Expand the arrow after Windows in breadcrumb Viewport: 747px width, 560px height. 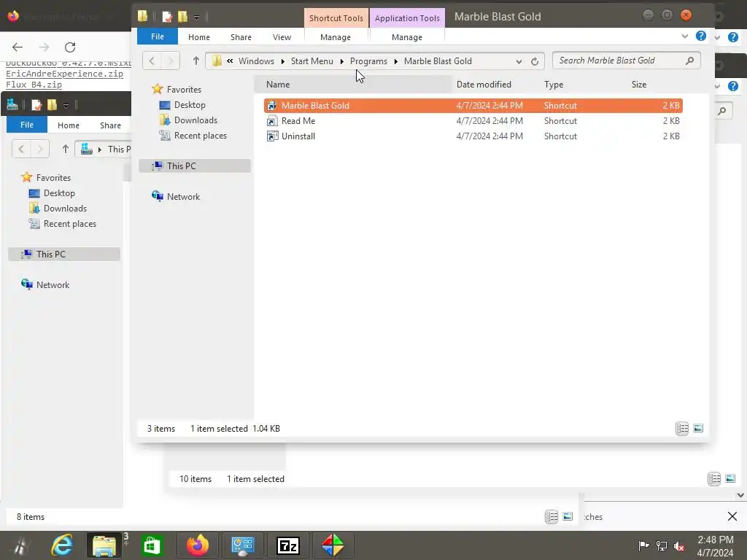282,61
